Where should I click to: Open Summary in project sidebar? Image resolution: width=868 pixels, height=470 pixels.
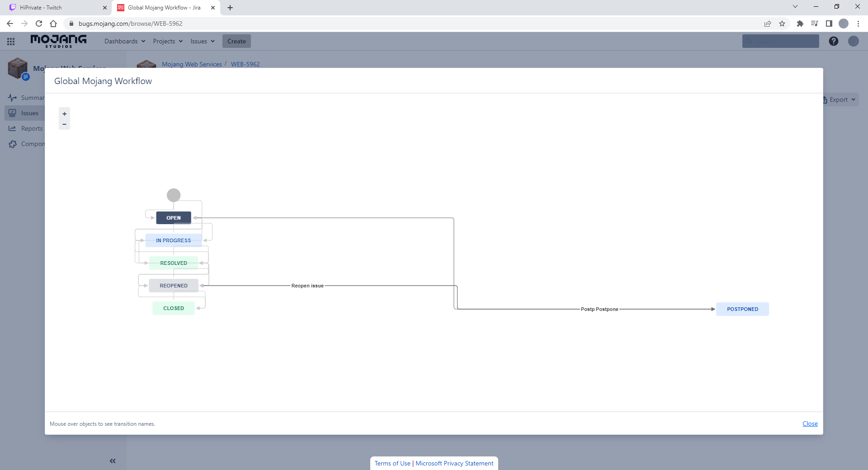pos(26,98)
